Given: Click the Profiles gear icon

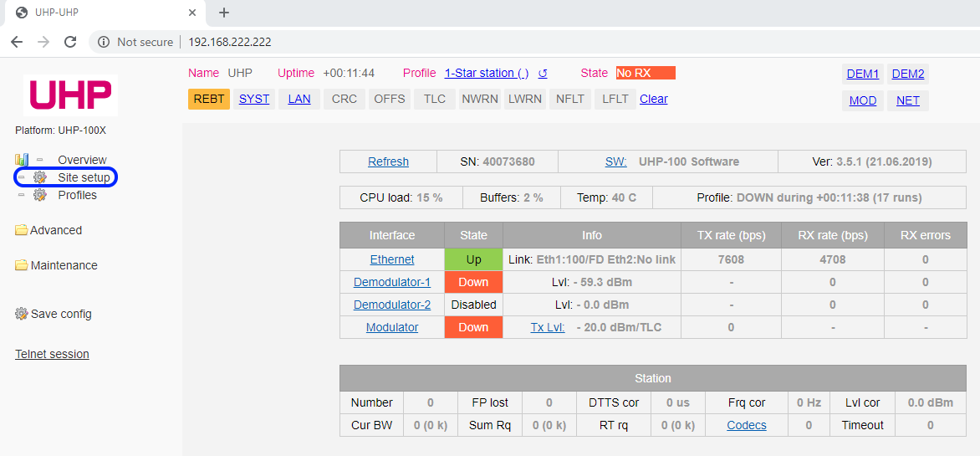Looking at the screenshot, I should point(39,195).
